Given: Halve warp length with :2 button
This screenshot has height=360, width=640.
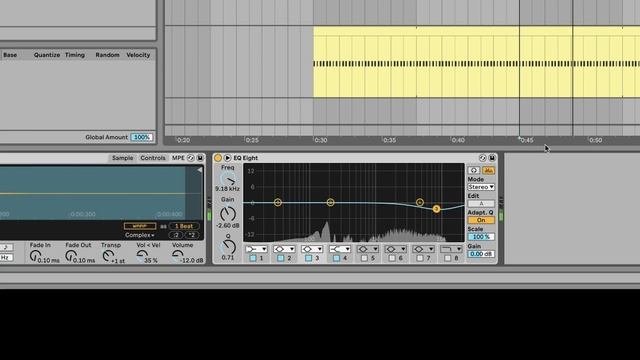Looking at the screenshot, I should point(176,235).
